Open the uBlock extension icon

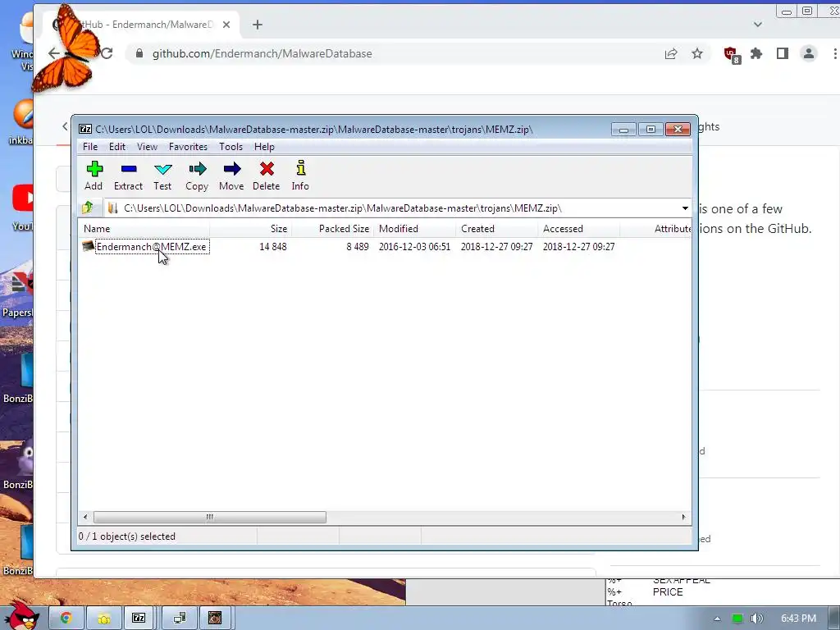[731, 55]
